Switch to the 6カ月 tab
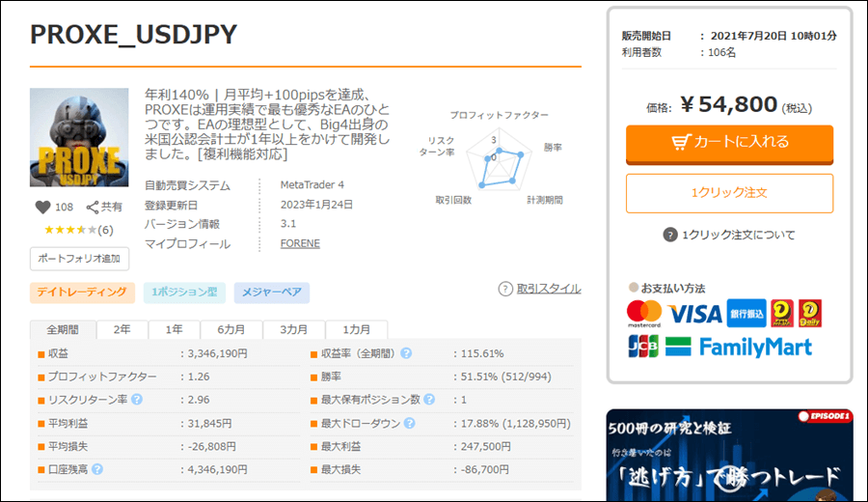This screenshot has width=868, height=502. (x=231, y=329)
